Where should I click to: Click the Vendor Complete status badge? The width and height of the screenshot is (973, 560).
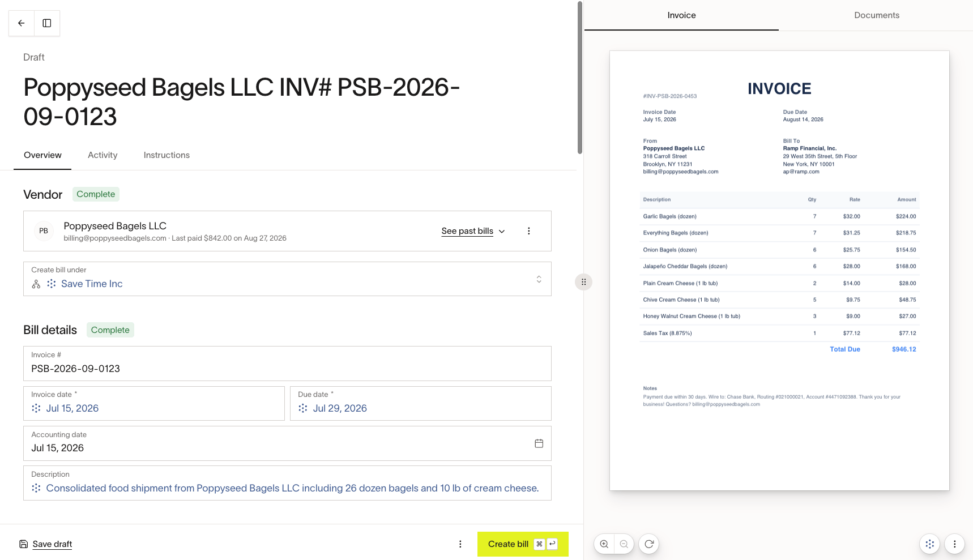[96, 194]
